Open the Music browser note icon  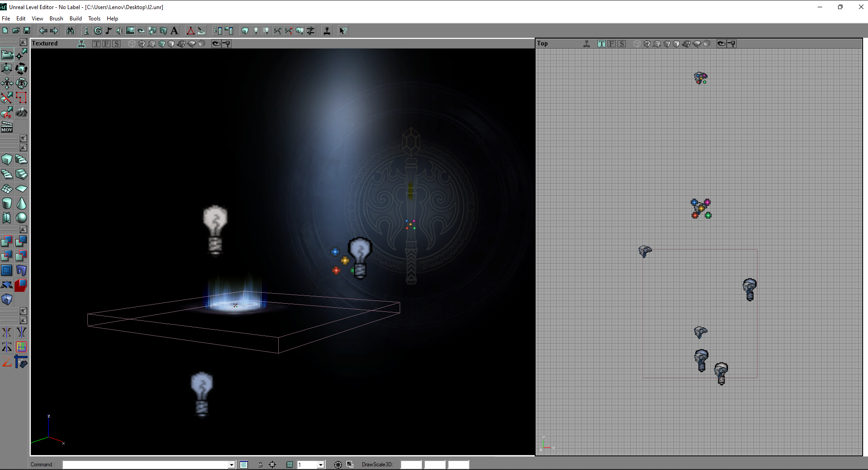[x=109, y=30]
